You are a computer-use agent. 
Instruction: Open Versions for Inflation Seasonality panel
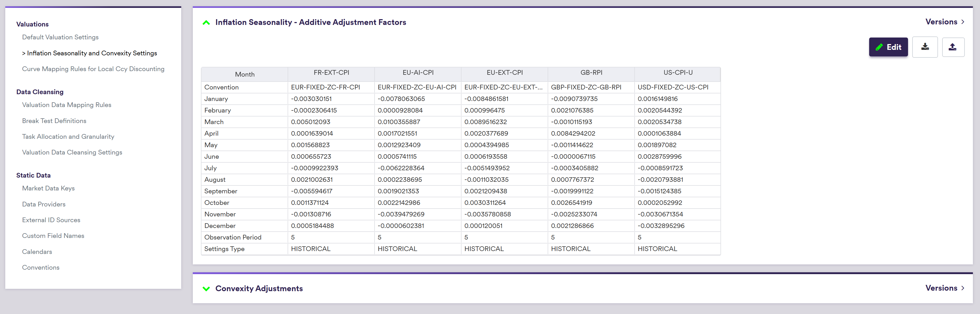click(944, 22)
